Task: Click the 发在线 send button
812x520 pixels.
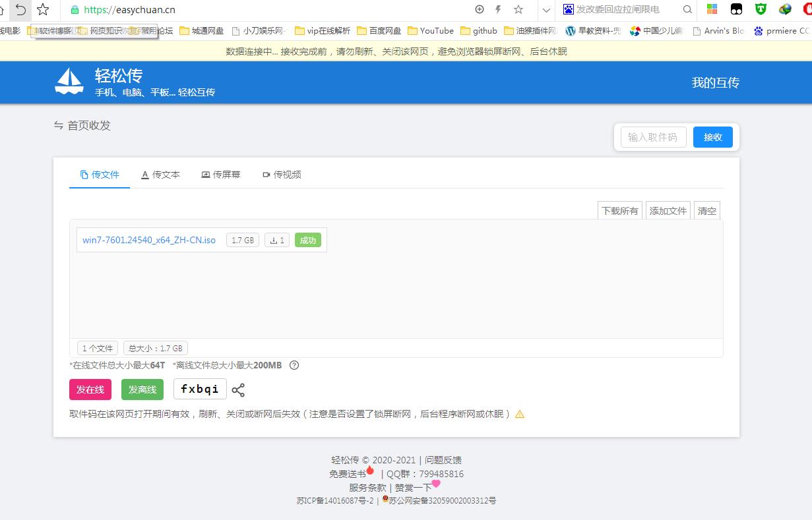Action: pos(90,390)
